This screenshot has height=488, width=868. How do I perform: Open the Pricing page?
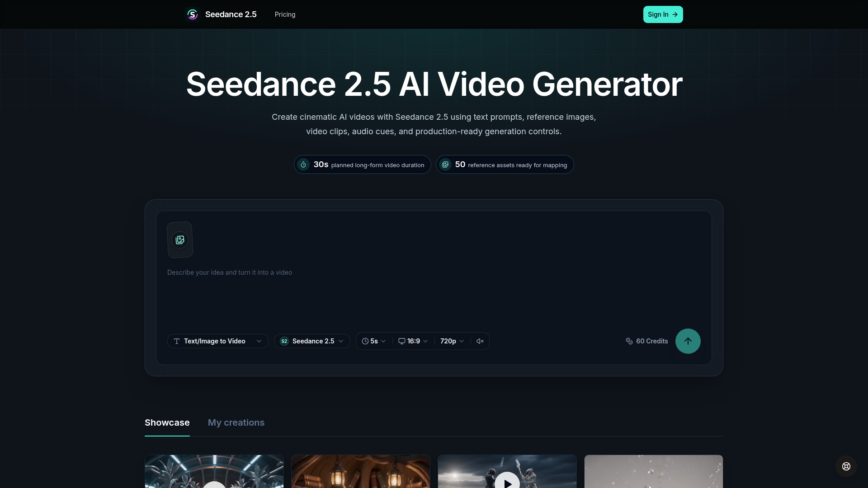(285, 14)
